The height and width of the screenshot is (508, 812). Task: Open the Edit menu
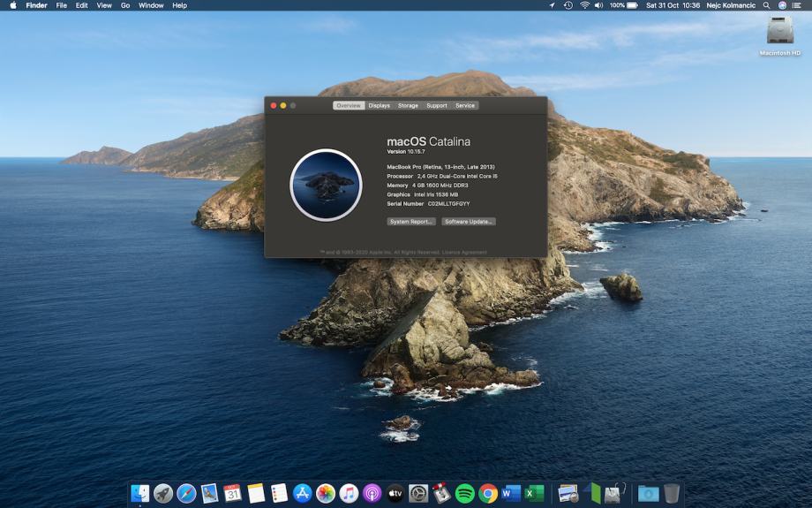point(81,5)
